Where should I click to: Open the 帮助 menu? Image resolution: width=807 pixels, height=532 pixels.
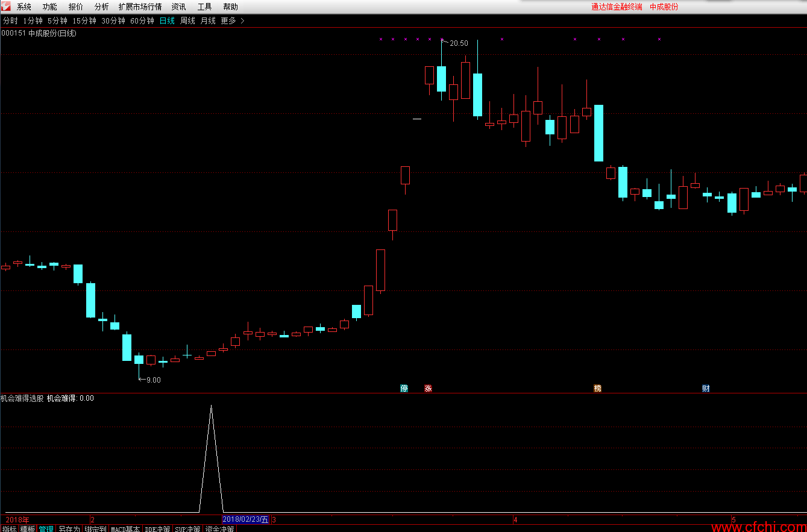pos(230,7)
